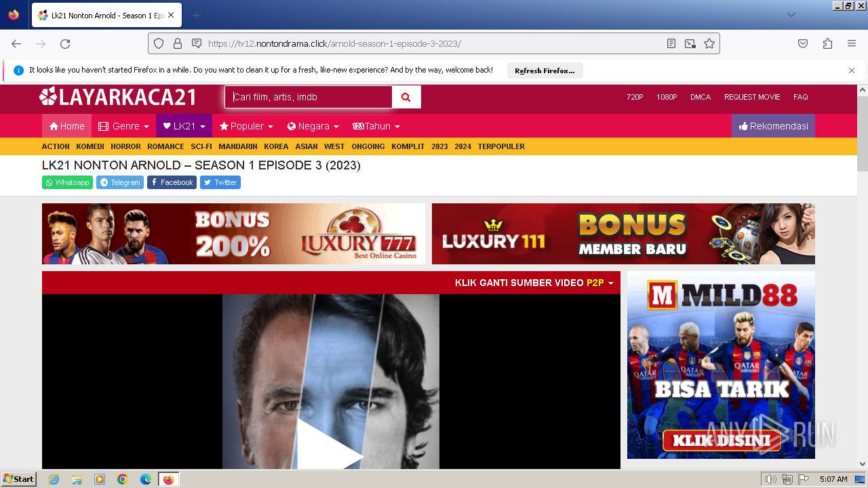Open the KLIK GANTI SUMBER VIDEO P2P dropdown
Viewport: 868px width, 488px height.
click(x=534, y=283)
